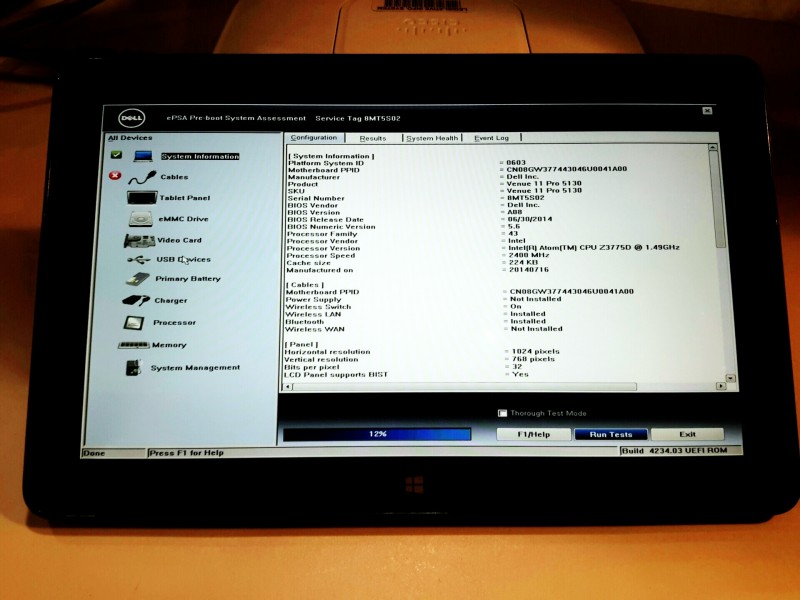800x600 pixels.
Task: Tap the Windows logo button below screen
Action: pos(414,485)
